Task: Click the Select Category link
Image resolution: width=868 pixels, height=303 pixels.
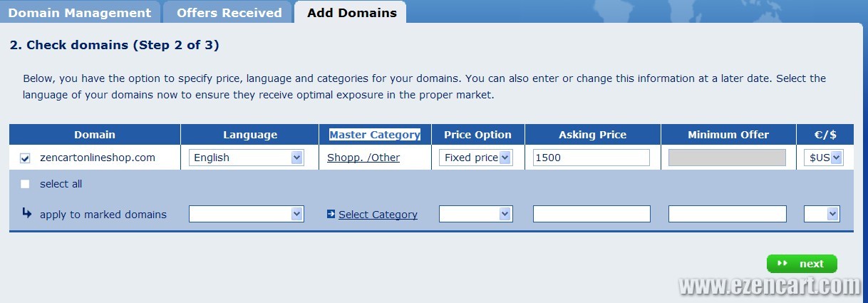Action: click(x=378, y=215)
